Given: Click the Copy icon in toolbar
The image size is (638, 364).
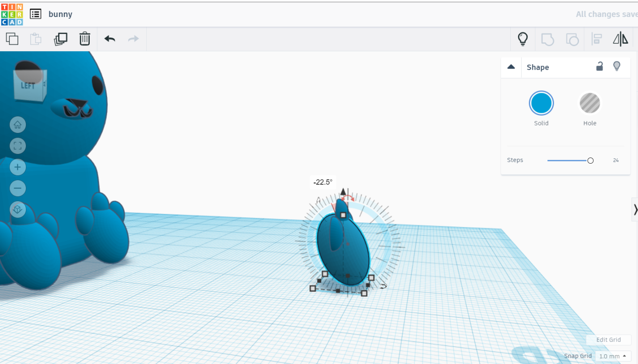Looking at the screenshot, I should (x=12, y=39).
